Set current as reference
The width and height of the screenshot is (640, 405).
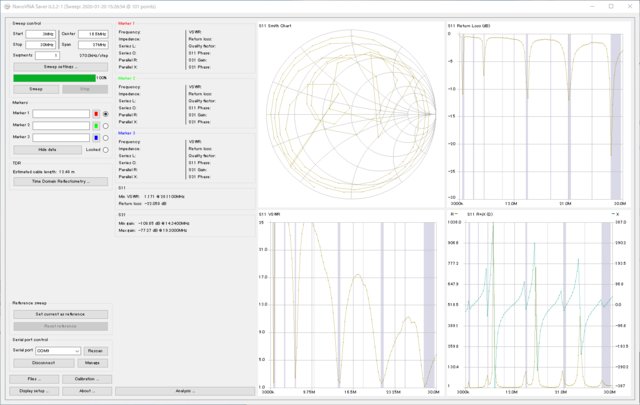pyautogui.click(x=60, y=314)
